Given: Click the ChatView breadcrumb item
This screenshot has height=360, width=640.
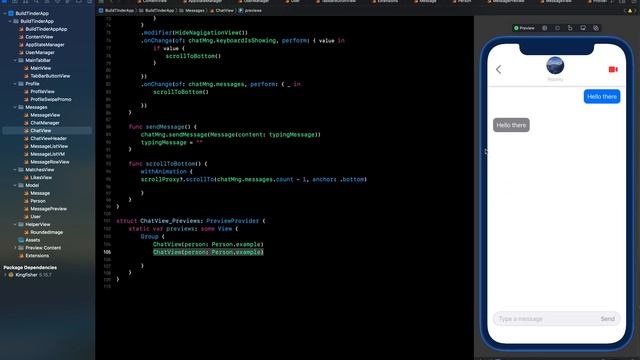Looking at the screenshot, I should pyautogui.click(x=222, y=11).
